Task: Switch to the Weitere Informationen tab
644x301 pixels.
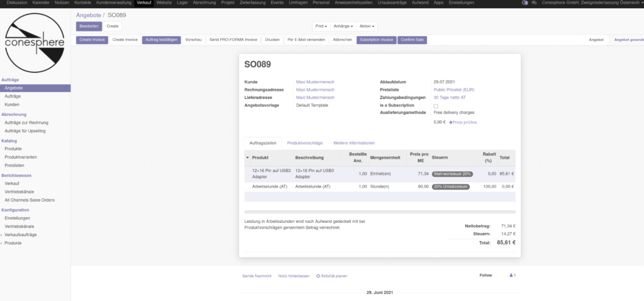Action: [x=354, y=143]
